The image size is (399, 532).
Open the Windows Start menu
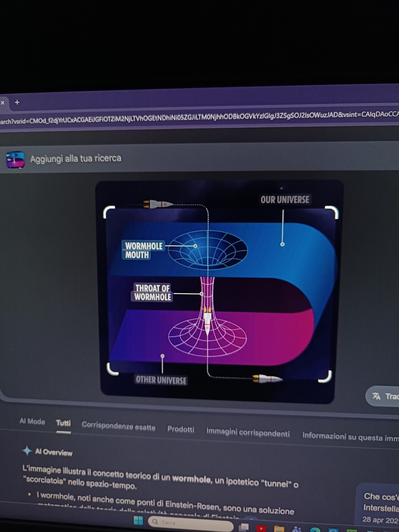point(138,520)
